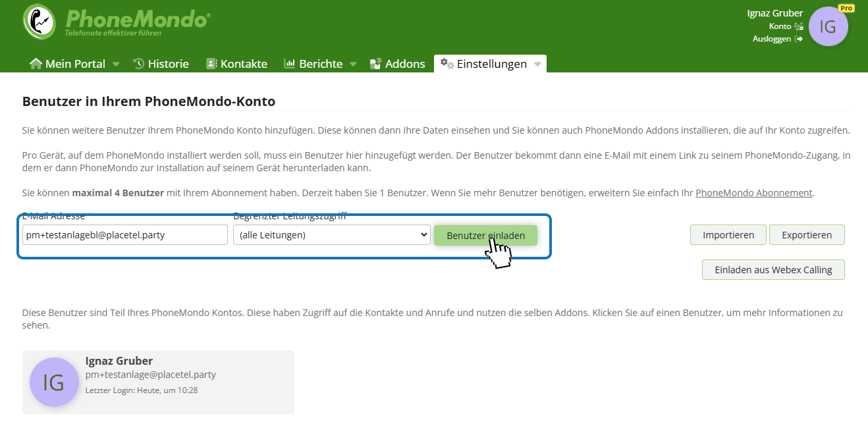This screenshot has width=868, height=426.
Task: Click the Exportieren button
Action: point(807,235)
